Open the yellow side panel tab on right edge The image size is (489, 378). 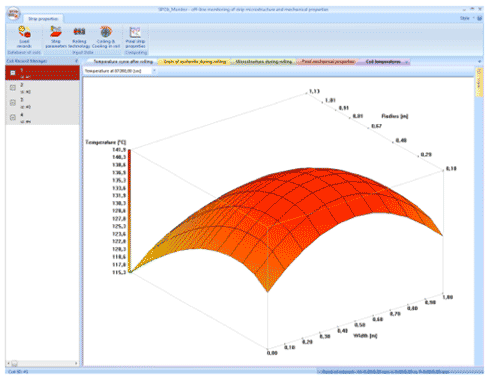coord(479,82)
